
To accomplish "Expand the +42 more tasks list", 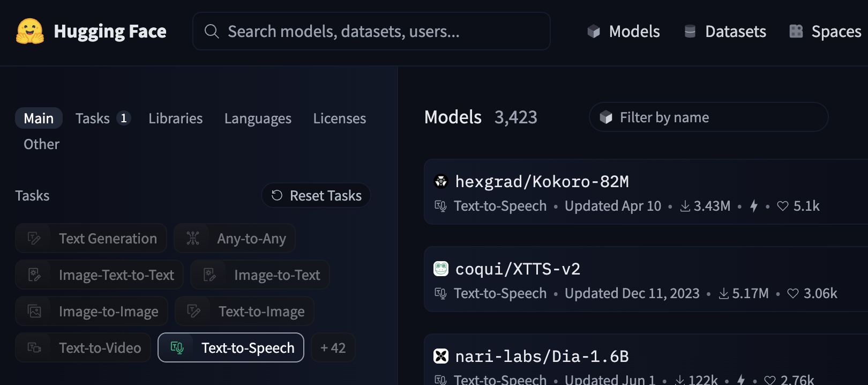I will point(333,348).
